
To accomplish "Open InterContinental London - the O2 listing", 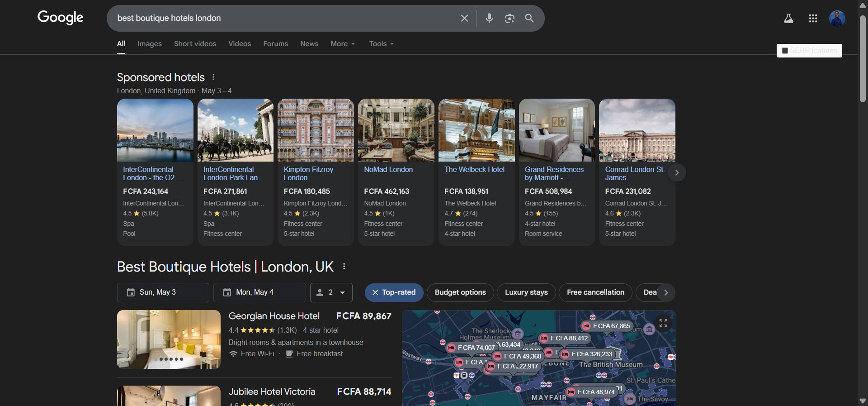I will coord(153,173).
